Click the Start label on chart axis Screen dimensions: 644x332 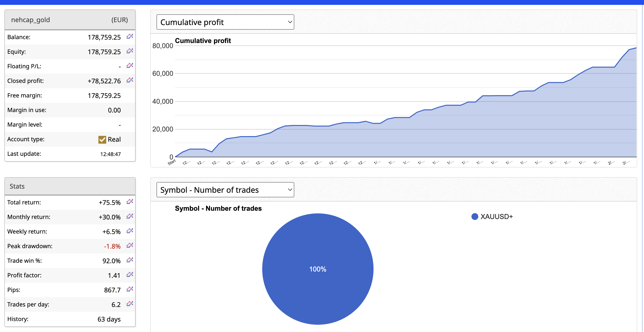click(x=172, y=163)
